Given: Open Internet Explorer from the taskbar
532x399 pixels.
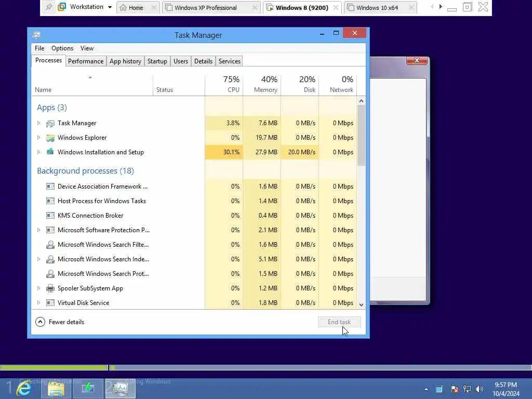Looking at the screenshot, I should point(24,388).
